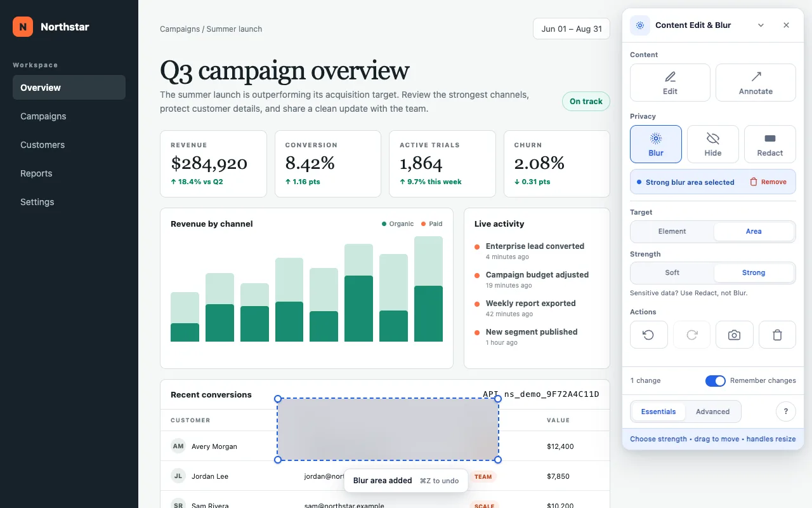Pick the Redact privacy tool

pos(770,144)
